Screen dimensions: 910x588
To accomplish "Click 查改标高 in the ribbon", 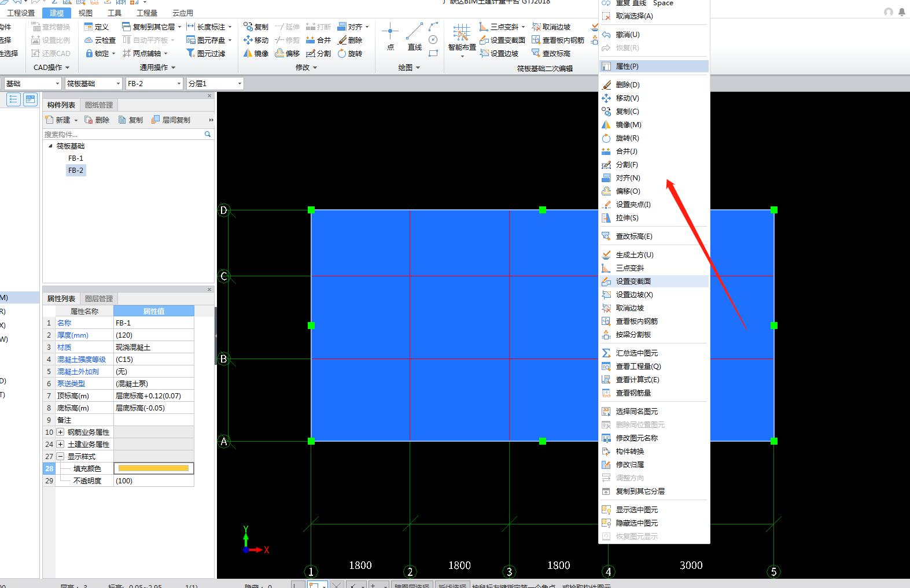I will coord(551,53).
